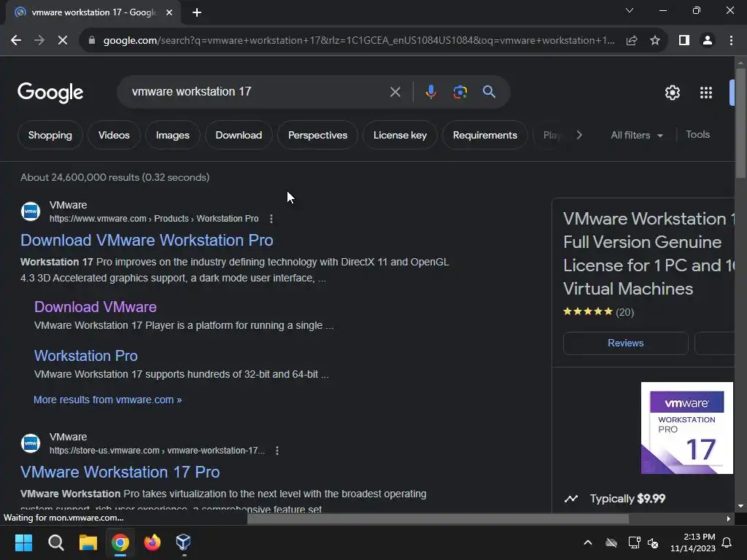Show more filter chips arrow
Screen dimensions: 747x560
578,135
